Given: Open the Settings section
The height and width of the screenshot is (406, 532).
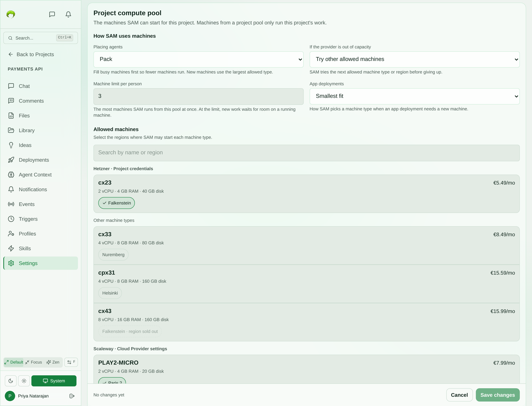Looking at the screenshot, I should coord(41,263).
